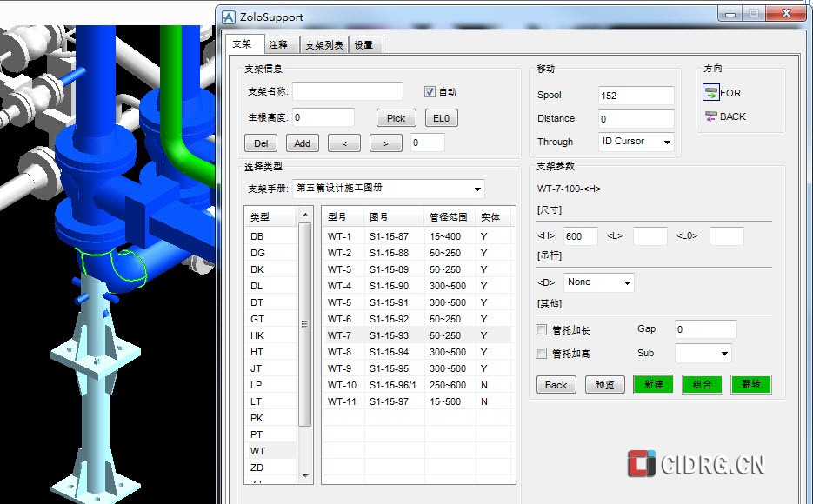Viewport: 813px width, 504px height.
Task: Open the <D> None dropdown
Action: (x=626, y=282)
